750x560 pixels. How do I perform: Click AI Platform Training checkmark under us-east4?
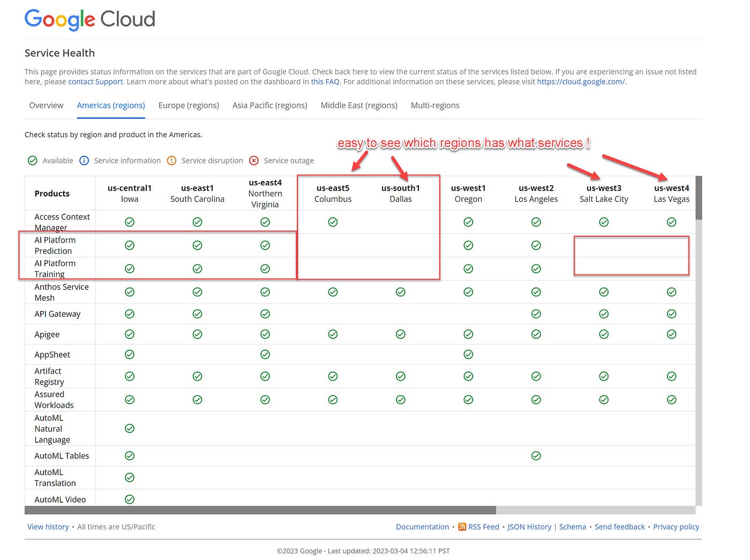pyautogui.click(x=265, y=269)
